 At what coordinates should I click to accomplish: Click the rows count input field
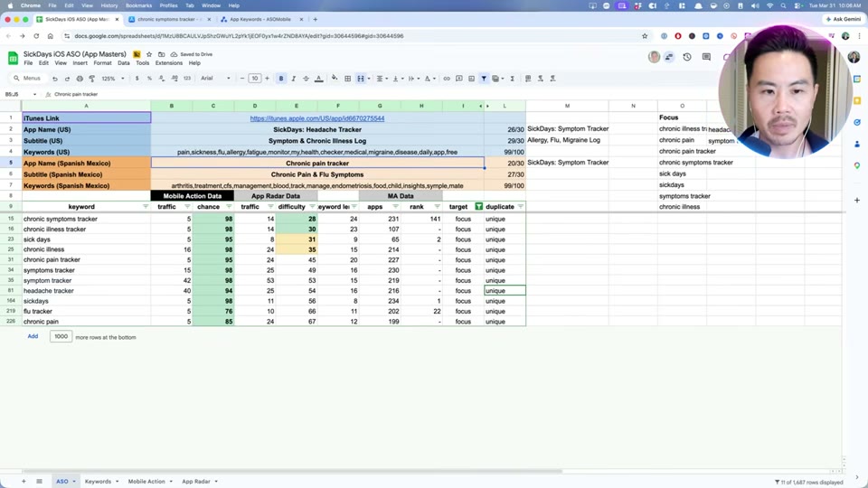(x=61, y=336)
